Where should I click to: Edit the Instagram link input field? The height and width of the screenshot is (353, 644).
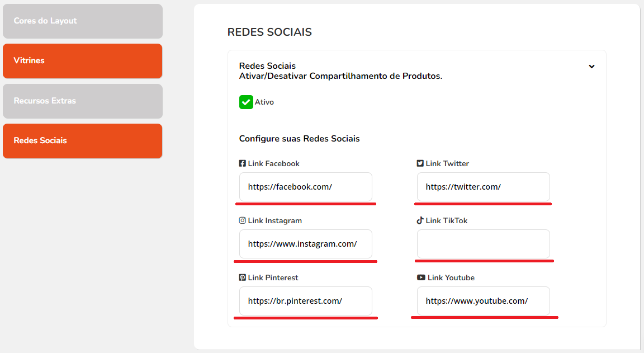pos(305,244)
